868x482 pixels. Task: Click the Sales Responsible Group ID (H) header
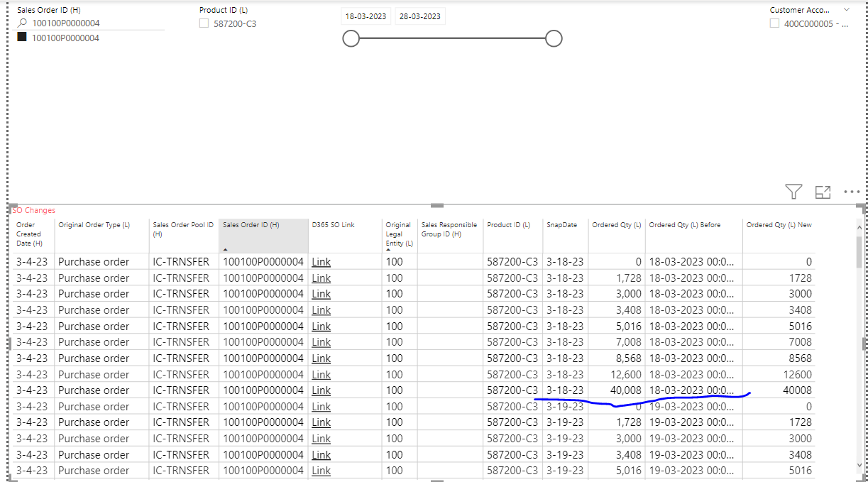(x=450, y=235)
